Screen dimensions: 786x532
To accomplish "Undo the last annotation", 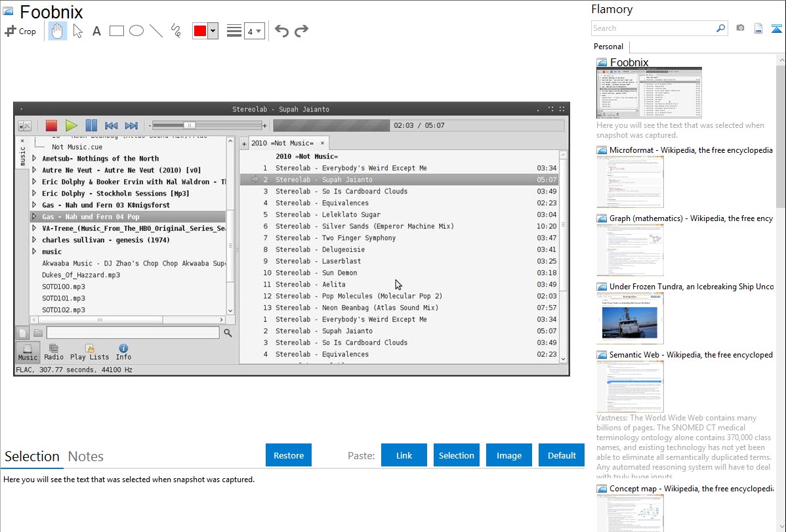I will click(281, 31).
